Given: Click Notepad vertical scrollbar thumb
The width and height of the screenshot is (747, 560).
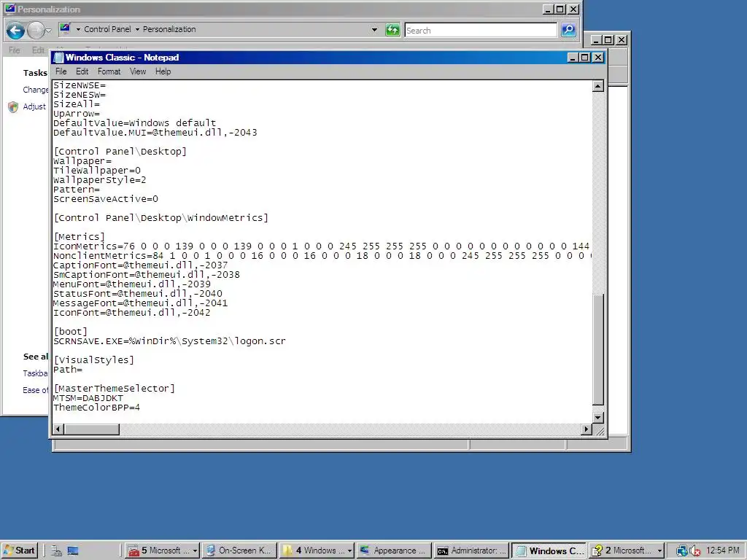Looking at the screenshot, I should [598, 349].
